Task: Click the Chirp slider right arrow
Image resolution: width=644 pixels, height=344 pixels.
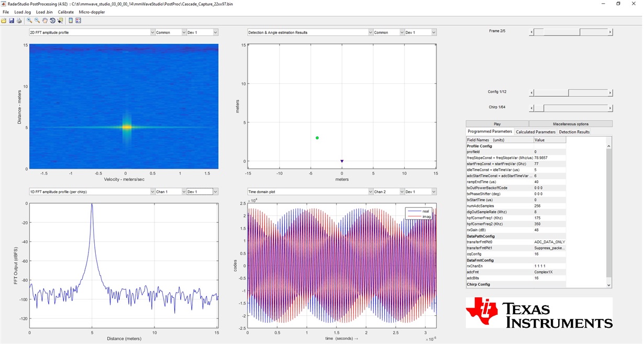Action: (x=610, y=108)
